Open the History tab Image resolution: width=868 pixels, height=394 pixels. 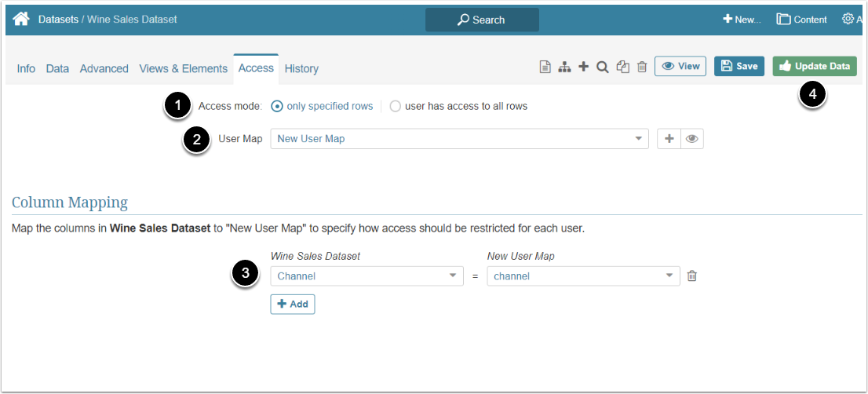click(301, 68)
